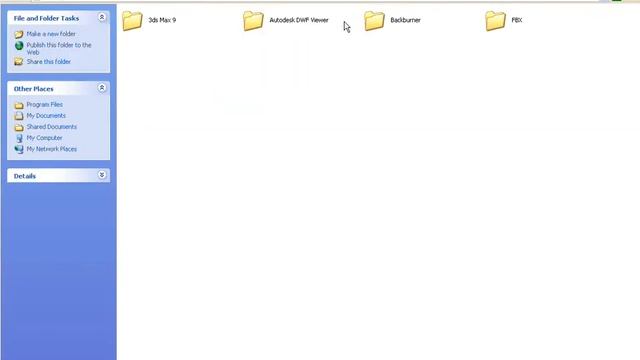
Task: Select the Share this folder link
Action: coord(49,62)
